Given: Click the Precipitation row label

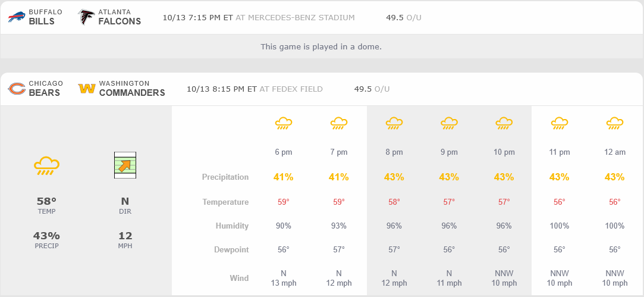Looking at the screenshot, I should [225, 177].
